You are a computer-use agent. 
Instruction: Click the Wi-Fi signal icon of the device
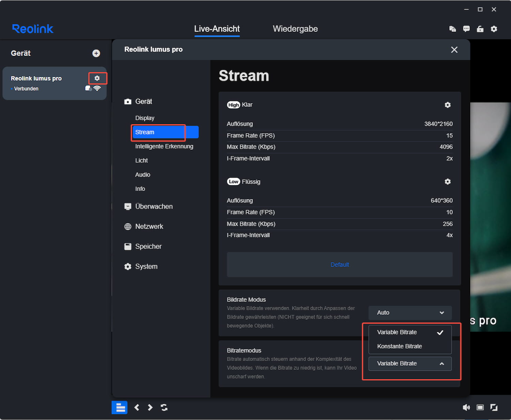click(97, 88)
